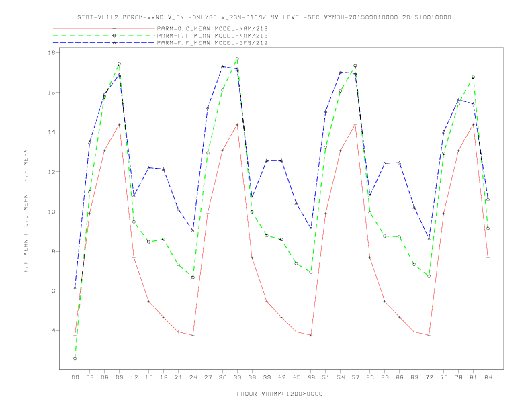Click x-axis forecast hour label 84
Image resolution: width=532 pixels, height=411 pixels.
[x=488, y=377]
